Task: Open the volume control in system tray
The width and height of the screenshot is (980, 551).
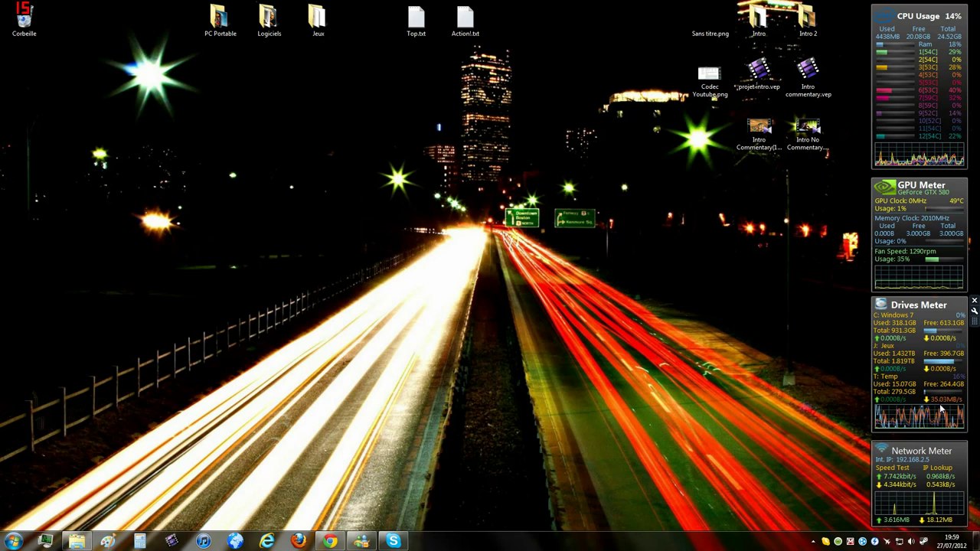Action: pyautogui.click(x=911, y=542)
